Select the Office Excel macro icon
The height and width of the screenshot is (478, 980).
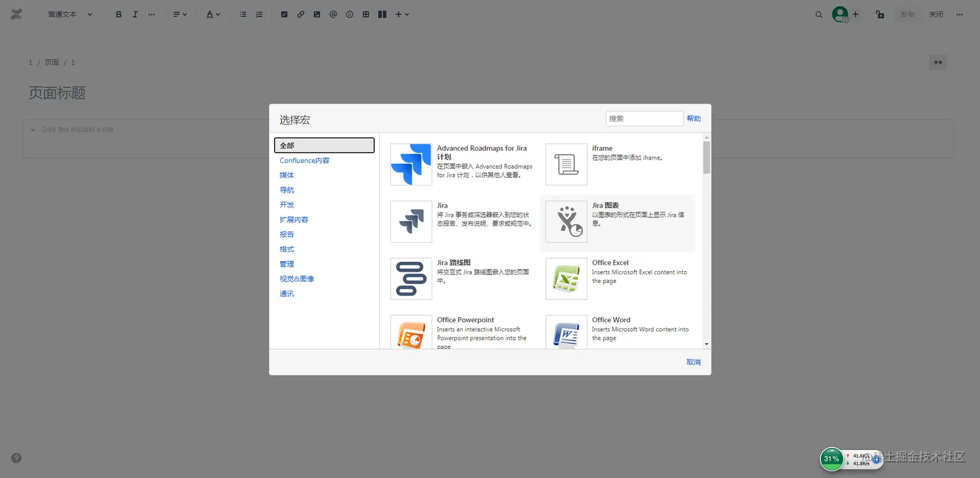(566, 278)
